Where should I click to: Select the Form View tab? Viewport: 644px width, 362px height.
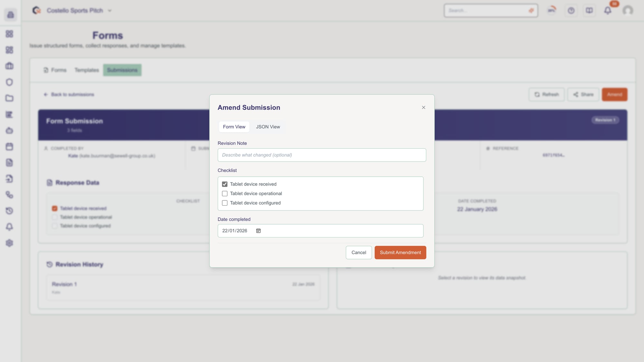tap(234, 127)
